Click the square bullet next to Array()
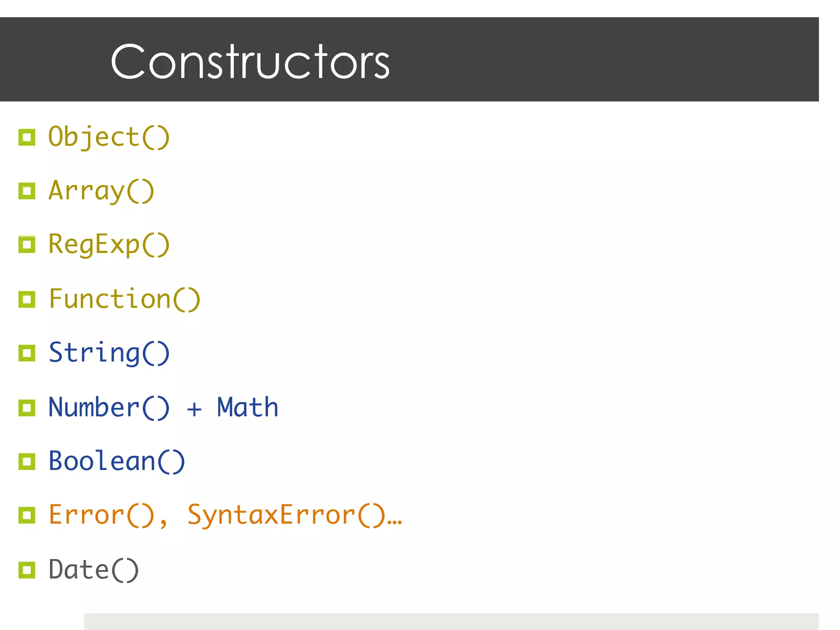Viewport: 840px width, 630px height. pos(27,191)
